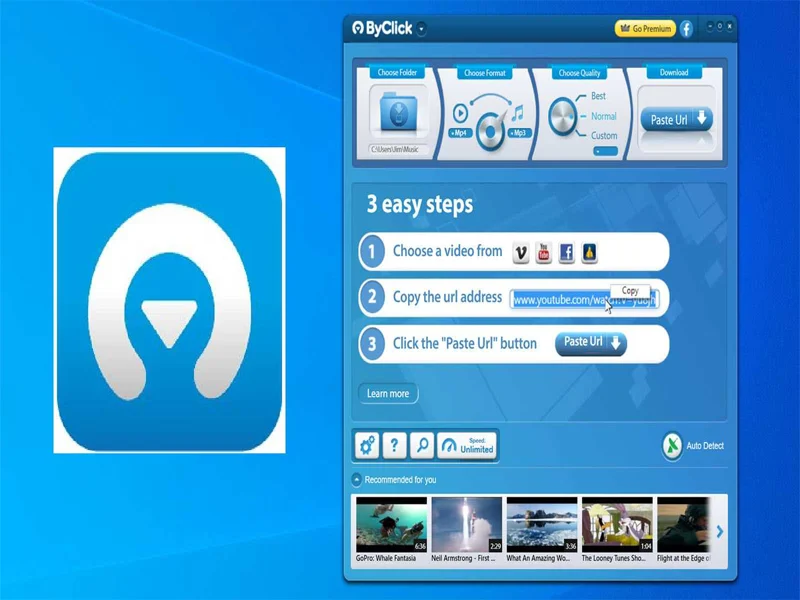The height and width of the screenshot is (600, 800).
Task: Select the Best quality option
Action: point(598,97)
